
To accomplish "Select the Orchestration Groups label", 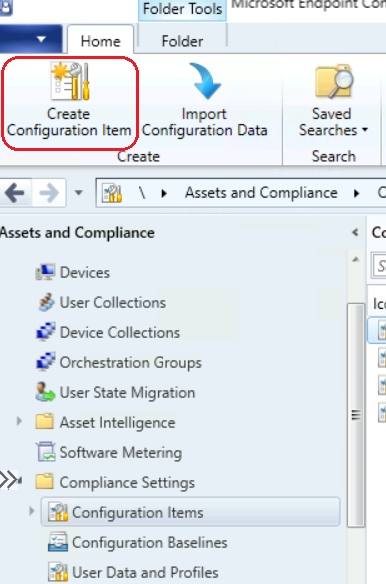I will click(x=131, y=362).
